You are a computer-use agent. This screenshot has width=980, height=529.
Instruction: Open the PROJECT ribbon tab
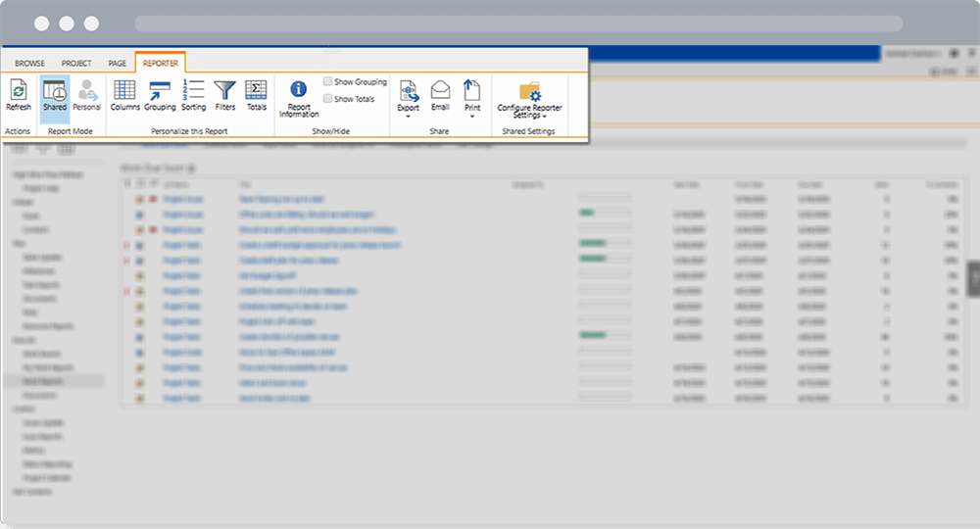click(x=76, y=63)
